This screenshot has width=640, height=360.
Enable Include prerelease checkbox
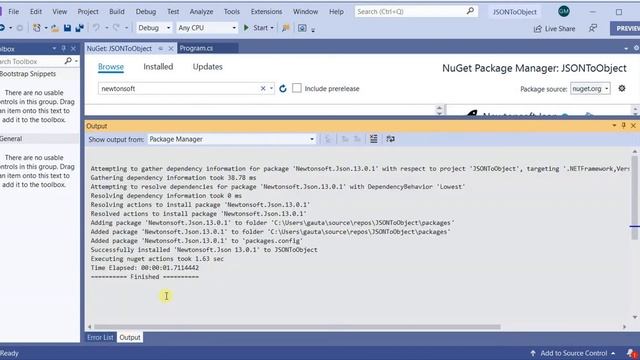point(297,88)
